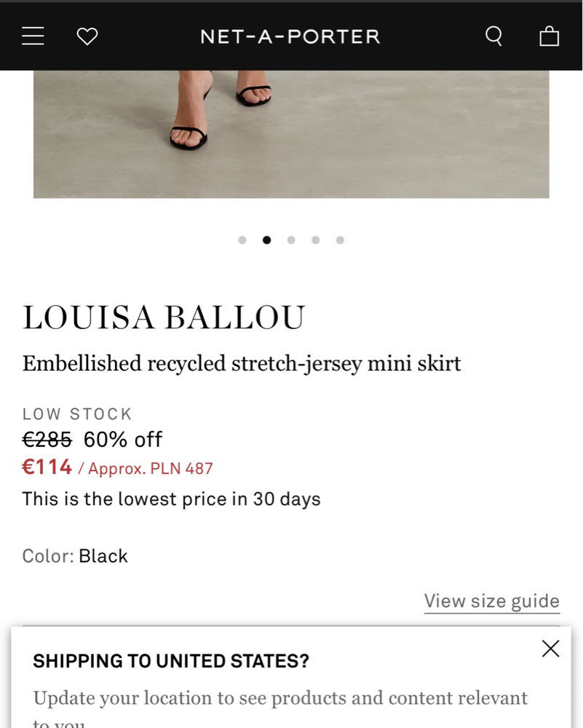Click the lowest price in 30 days note
Viewport: 583px width, 728px height.
coord(171,499)
